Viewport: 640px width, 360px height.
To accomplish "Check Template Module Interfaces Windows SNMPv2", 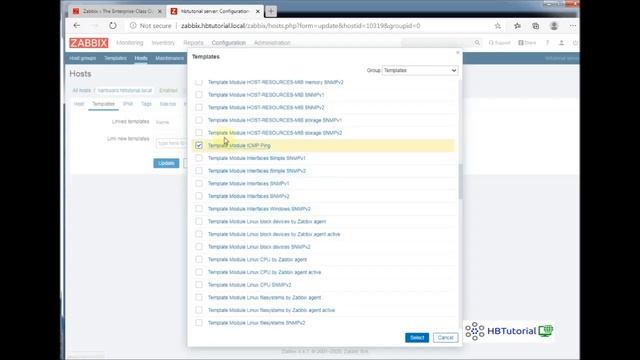I will 199,209.
